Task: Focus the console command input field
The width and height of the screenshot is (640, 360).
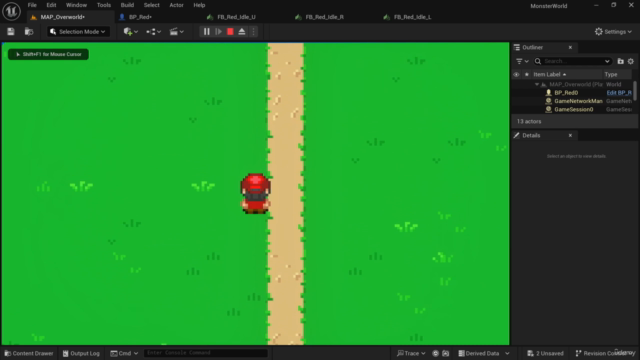Action: coord(206,353)
